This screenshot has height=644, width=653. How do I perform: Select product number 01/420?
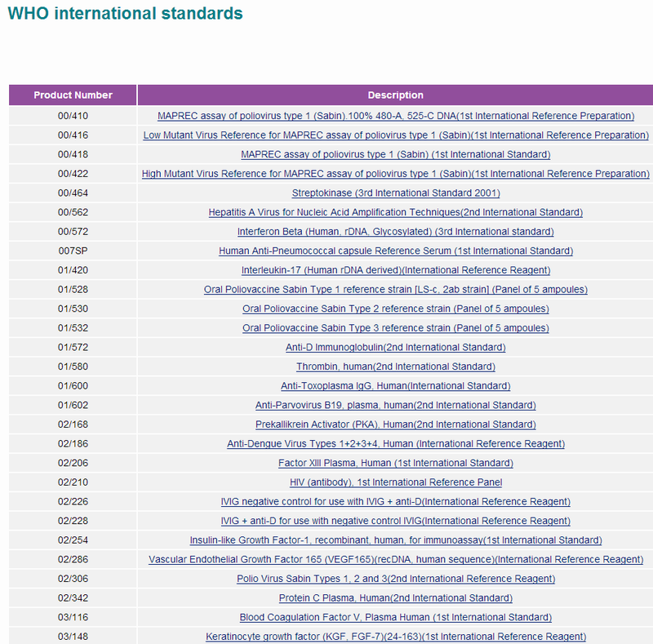73,270
